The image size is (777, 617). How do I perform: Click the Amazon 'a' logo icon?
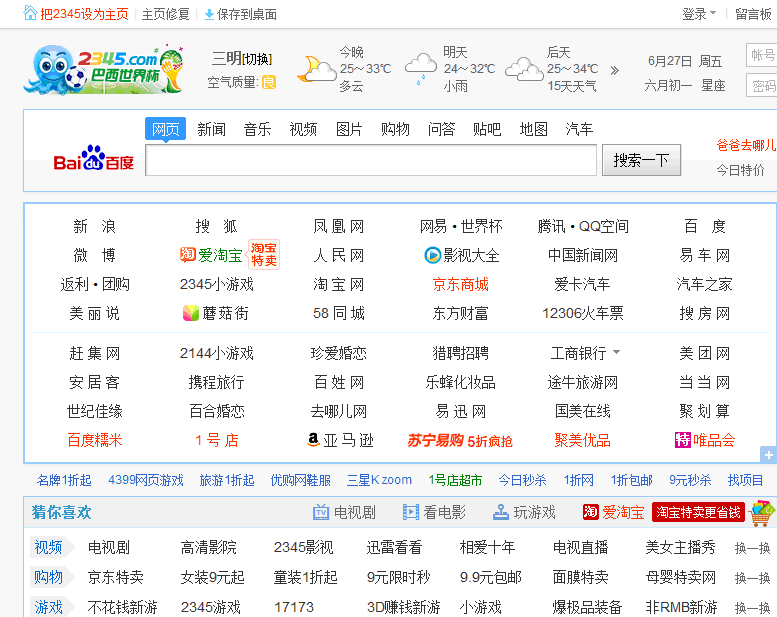pos(313,439)
